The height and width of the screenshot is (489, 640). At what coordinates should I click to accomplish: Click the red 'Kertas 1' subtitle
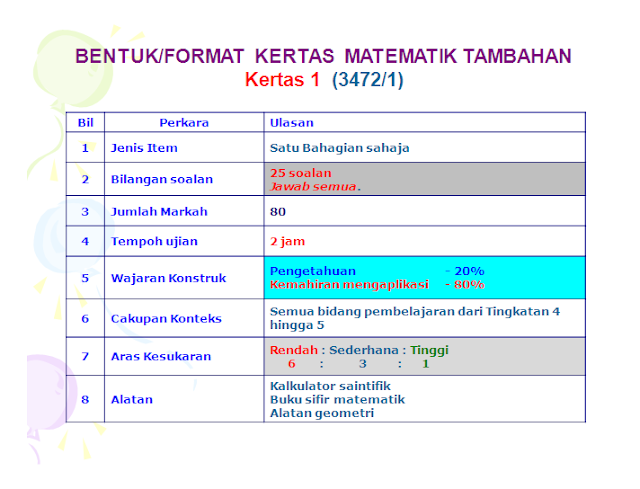282,80
